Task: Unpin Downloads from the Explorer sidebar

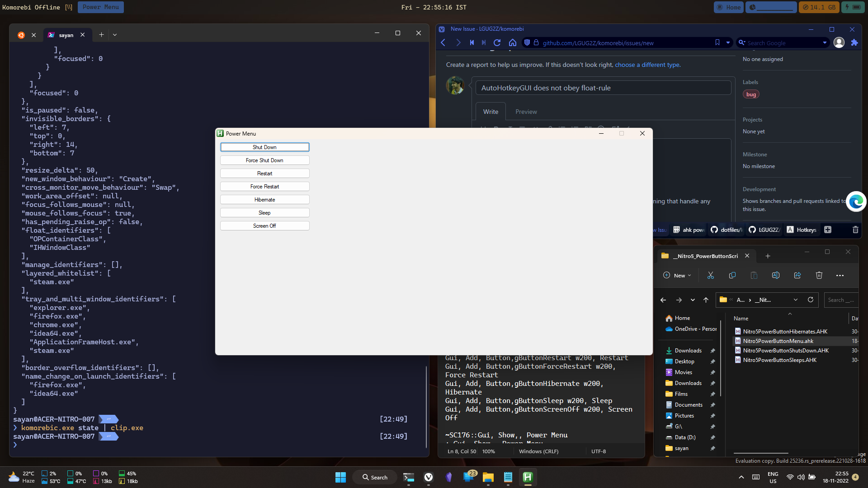Action: (x=713, y=351)
